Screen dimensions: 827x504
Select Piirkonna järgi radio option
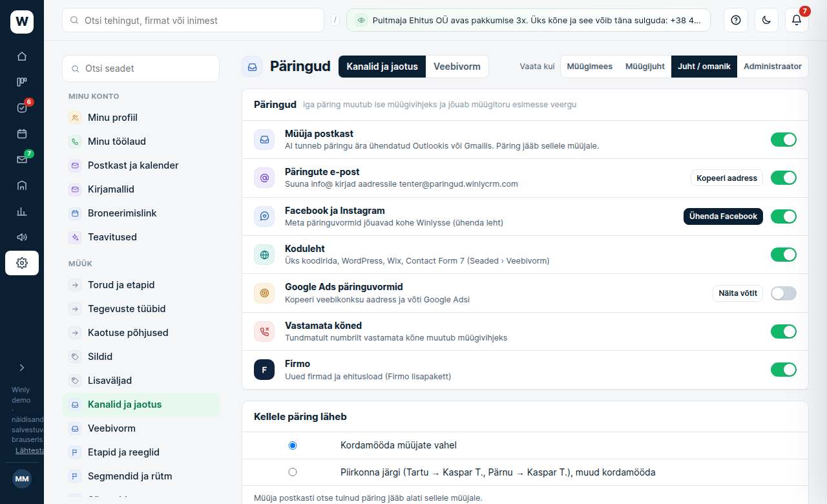click(x=293, y=472)
